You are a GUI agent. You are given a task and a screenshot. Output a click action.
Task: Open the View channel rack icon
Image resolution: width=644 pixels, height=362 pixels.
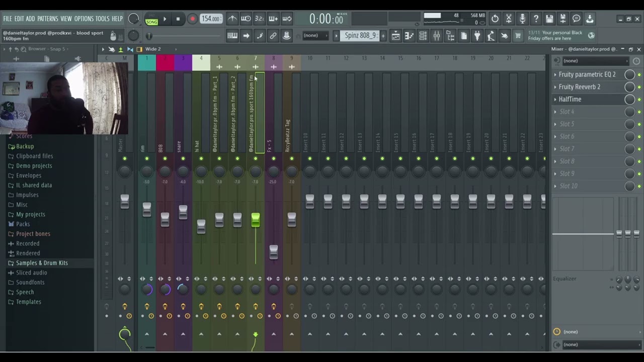pos(423,36)
